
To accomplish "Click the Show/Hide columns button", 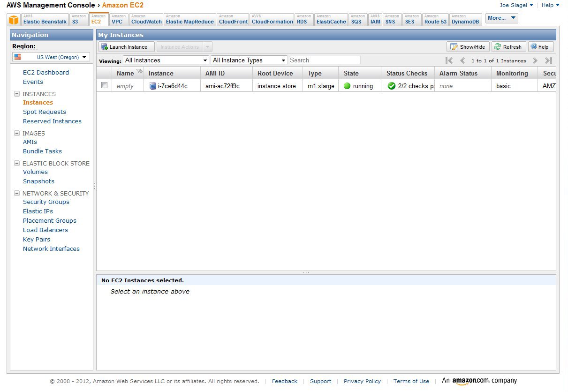I will 468,47.
